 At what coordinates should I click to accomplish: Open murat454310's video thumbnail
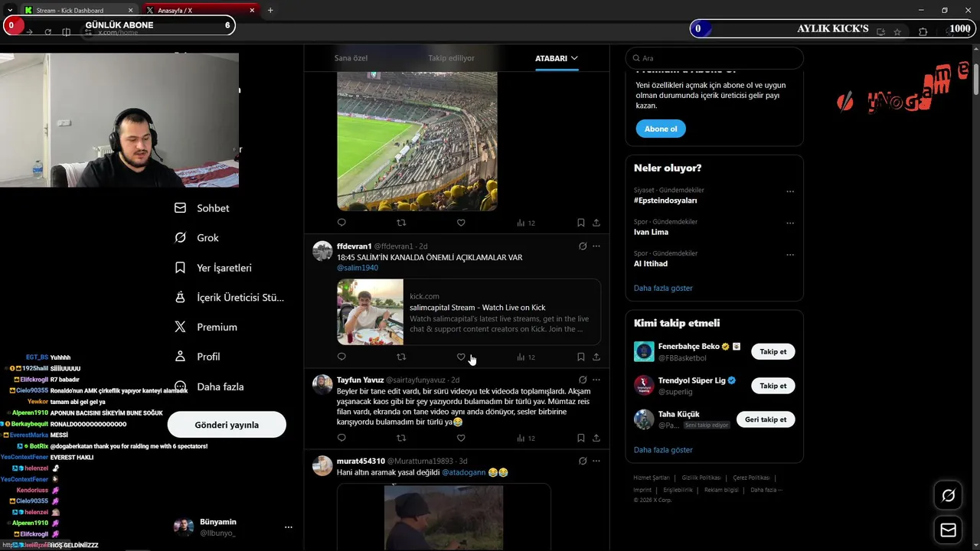[x=444, y=517]
